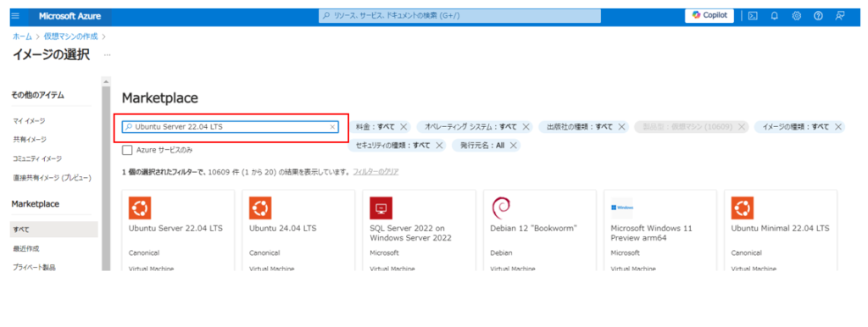This screenshot has height=327, width=868.
Task: Open the Ubuntu Server 22.04 LTS card title
Action: point(176,228)
